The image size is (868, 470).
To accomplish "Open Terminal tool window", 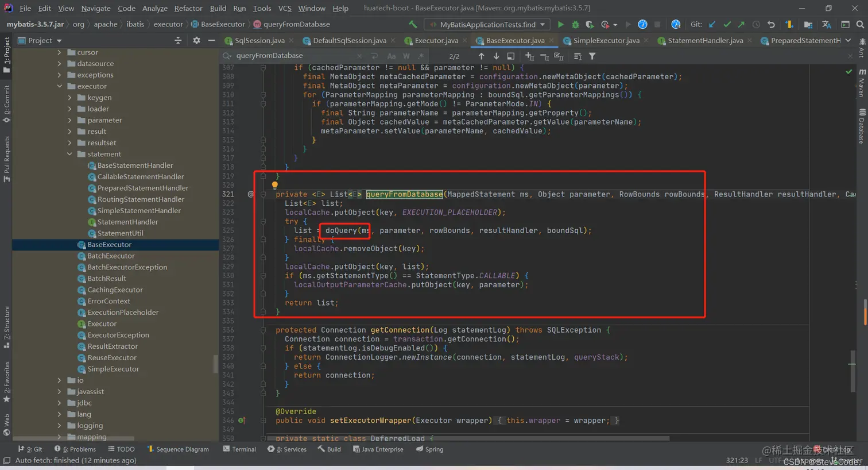I will point(239,449).
